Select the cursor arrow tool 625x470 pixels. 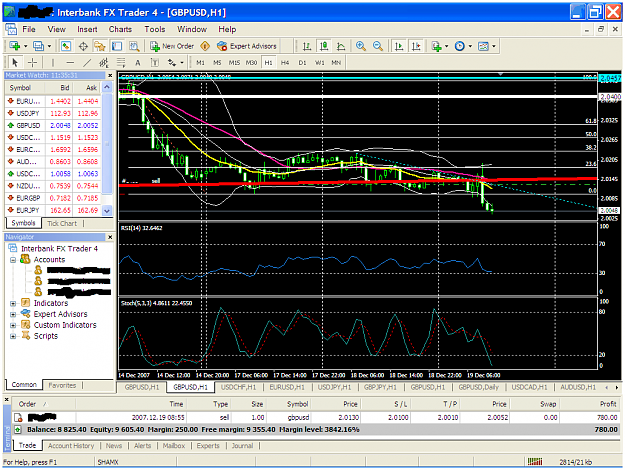[x=15, y=63]
